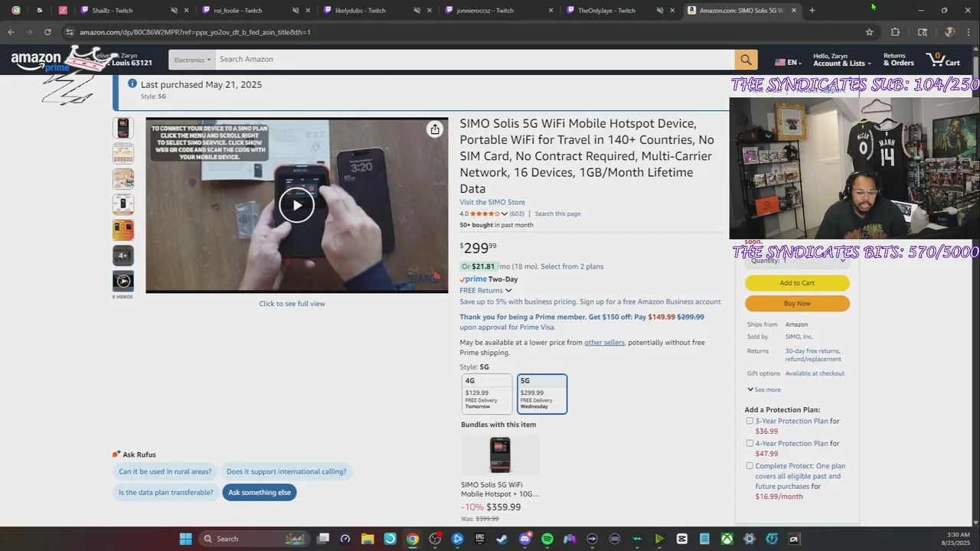980x551 pixels.
Task: Open the Quantity dropdown
Action: 797,260
